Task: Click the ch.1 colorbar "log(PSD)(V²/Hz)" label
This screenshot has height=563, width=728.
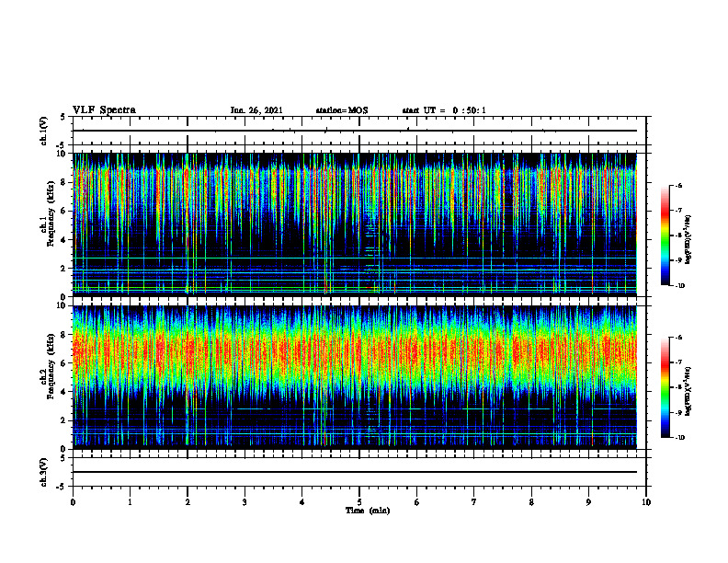Action: (688, 239)
